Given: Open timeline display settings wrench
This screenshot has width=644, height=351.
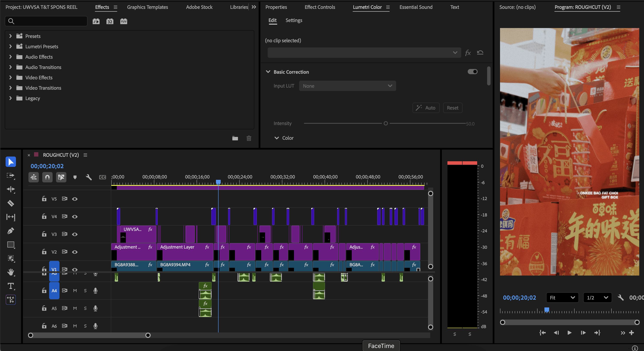Looking at the screenshot, I should [89, 177].
